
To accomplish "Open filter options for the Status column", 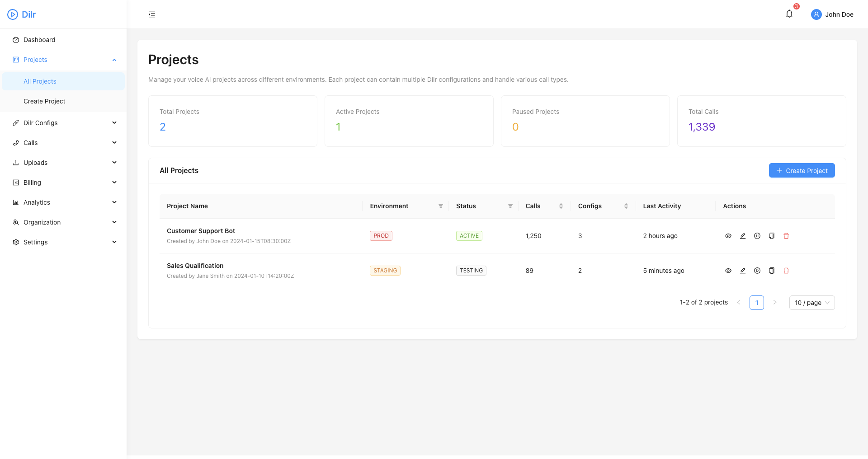I will (510, 206).
